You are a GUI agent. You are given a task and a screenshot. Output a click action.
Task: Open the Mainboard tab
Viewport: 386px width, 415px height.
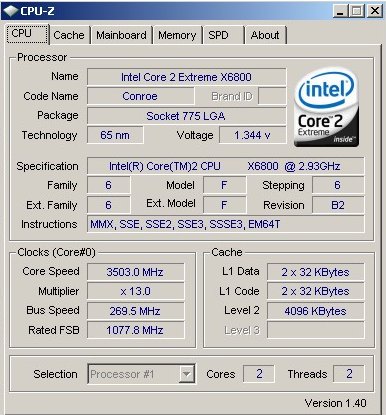122,35
